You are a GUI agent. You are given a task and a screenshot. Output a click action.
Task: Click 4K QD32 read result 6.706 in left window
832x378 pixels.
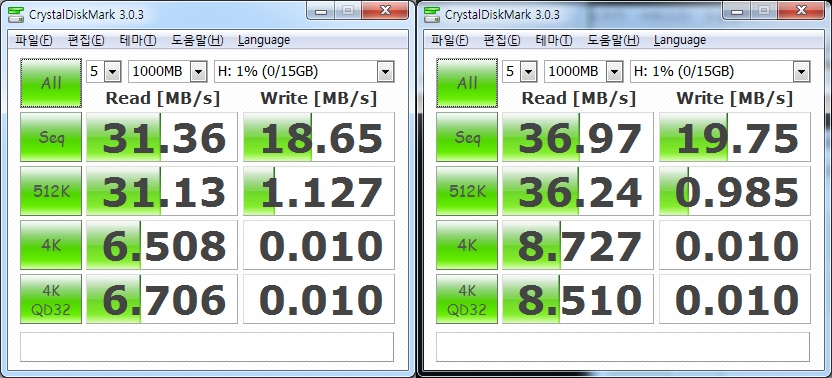tap(162, 299)
